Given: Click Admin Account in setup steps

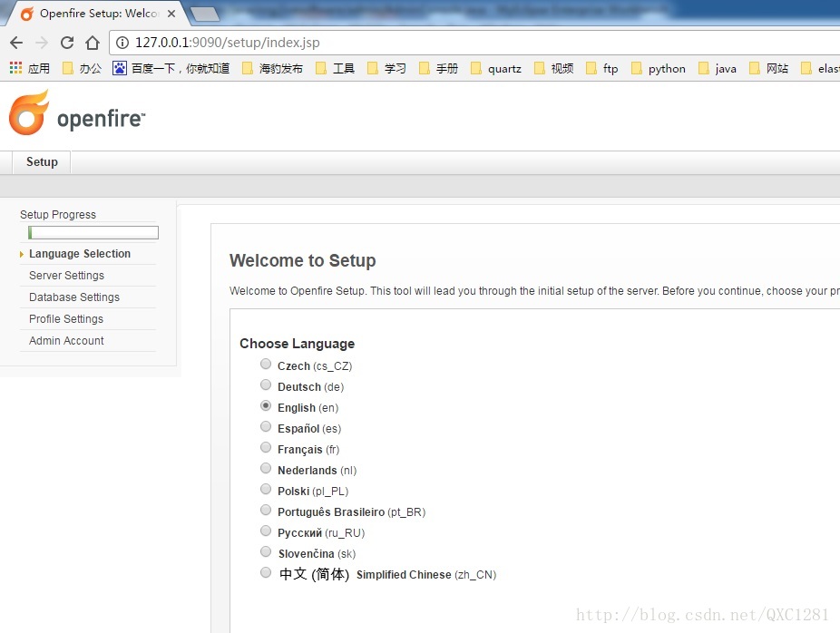Looking at the screenshot, I should [66, 341].
